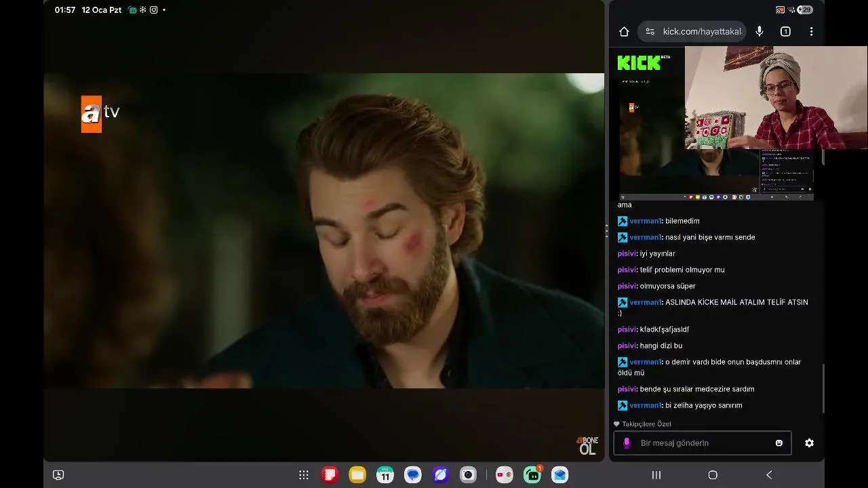Tap the Chrome home icon
This screenshot has height=488, width=868.
[624, 31]
